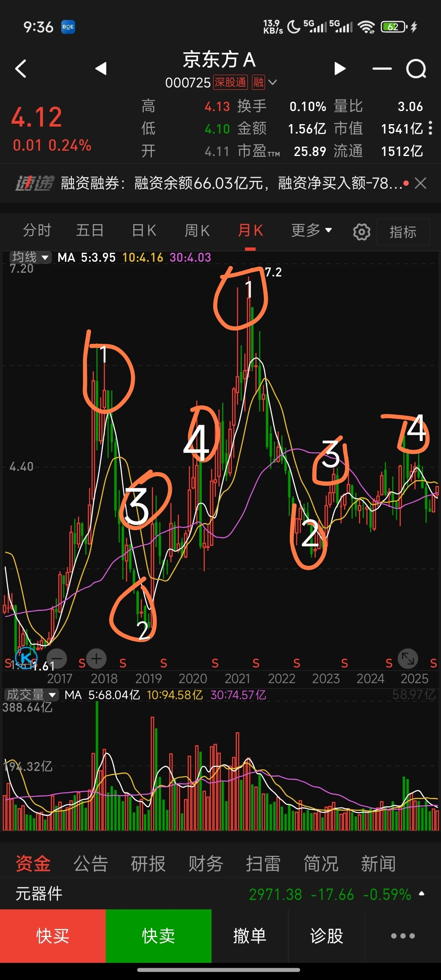
Task: Tap 诊股 stock diagnosis button
Action: point(327,936)
